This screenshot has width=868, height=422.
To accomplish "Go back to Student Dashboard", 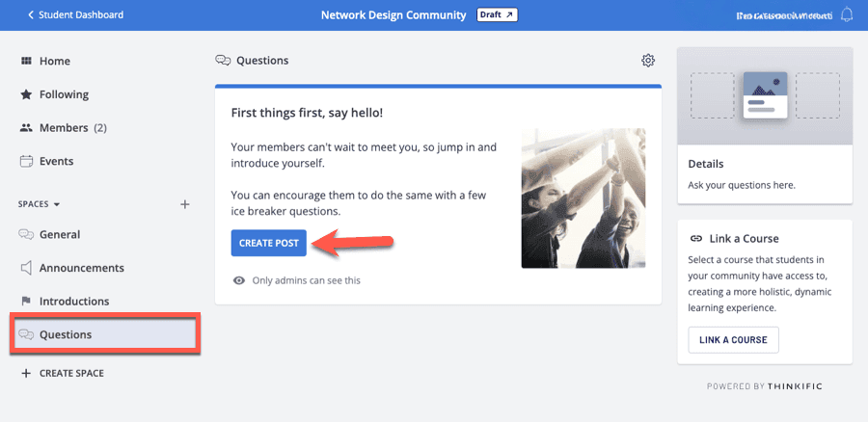I will [75, 14].
